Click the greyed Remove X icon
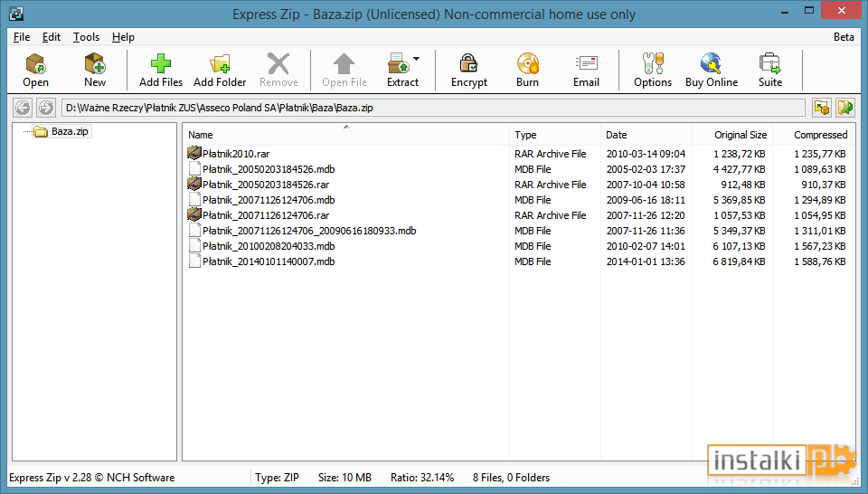Screen dimensions: 868x494 click(278, 63)
